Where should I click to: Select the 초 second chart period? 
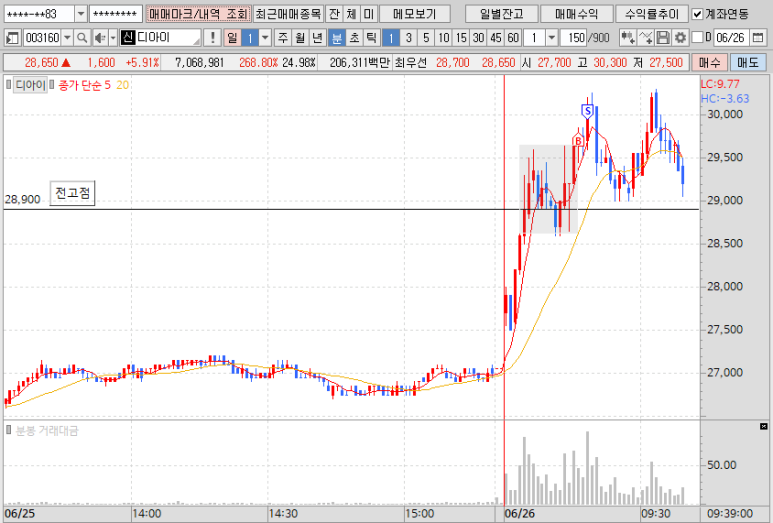[354, 38]
